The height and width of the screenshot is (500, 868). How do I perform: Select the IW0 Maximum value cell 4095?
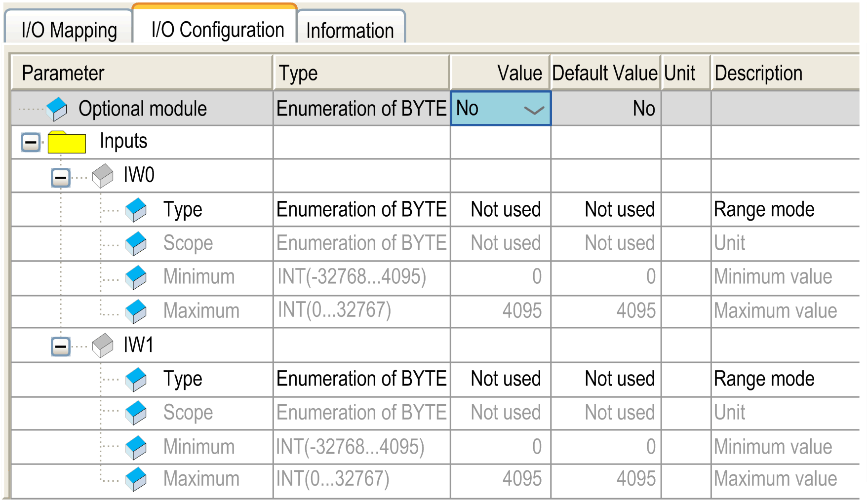521,311
